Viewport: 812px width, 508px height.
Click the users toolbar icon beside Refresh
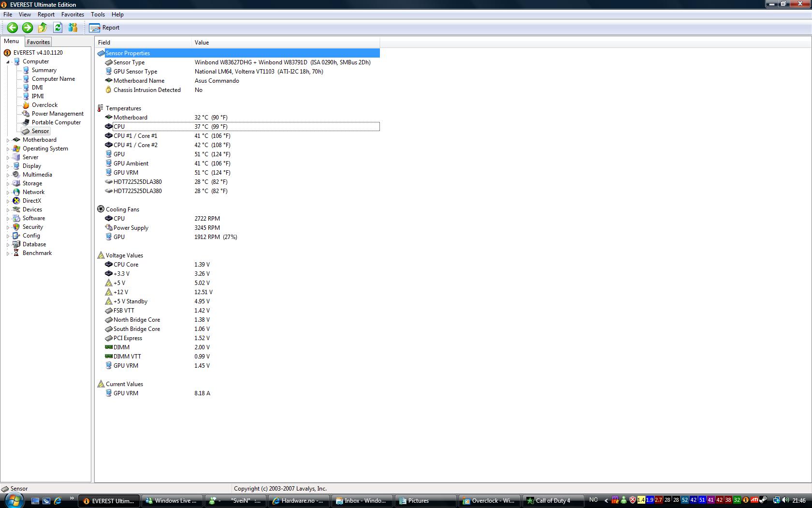click(x=73, y=28)
